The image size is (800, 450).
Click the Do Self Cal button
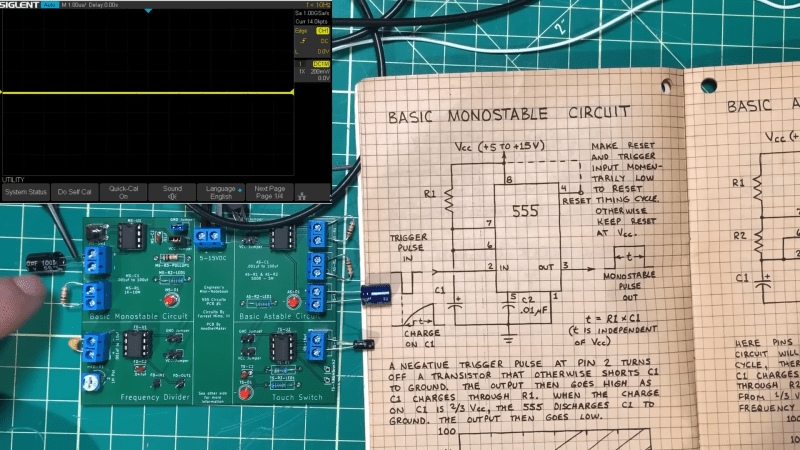(x=74, y=192)
